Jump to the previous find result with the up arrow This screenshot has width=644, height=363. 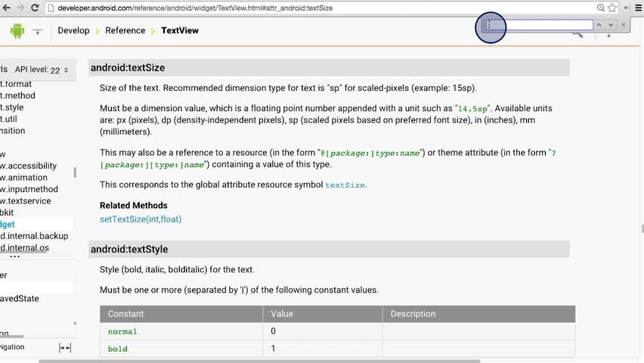[599, 25]
